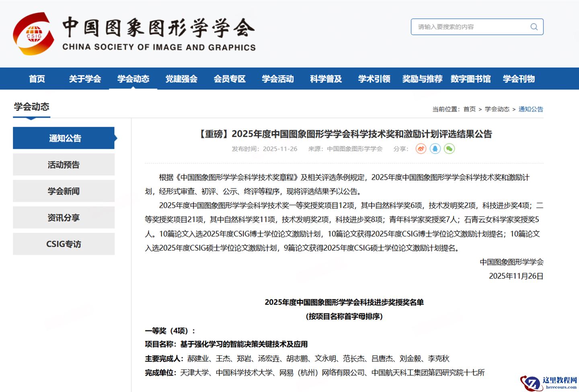Click the date signature 2025年11月26日

pyautogui.click(x=516, y=276)
